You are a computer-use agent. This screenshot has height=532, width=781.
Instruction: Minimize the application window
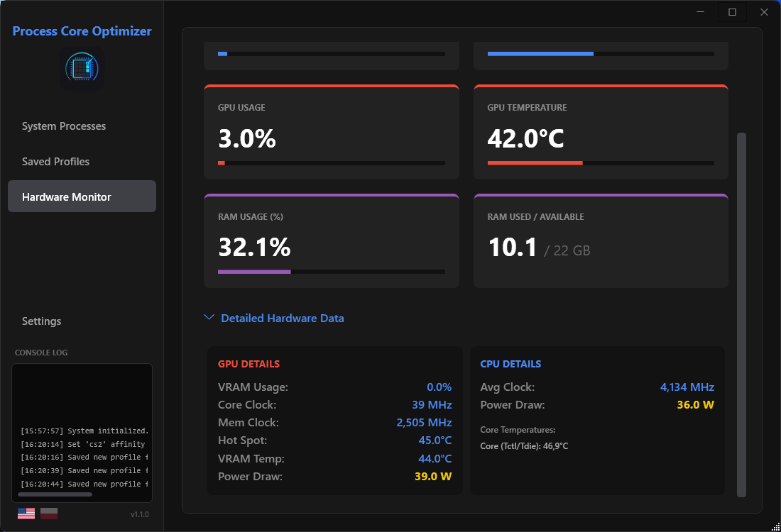point(700,12)
